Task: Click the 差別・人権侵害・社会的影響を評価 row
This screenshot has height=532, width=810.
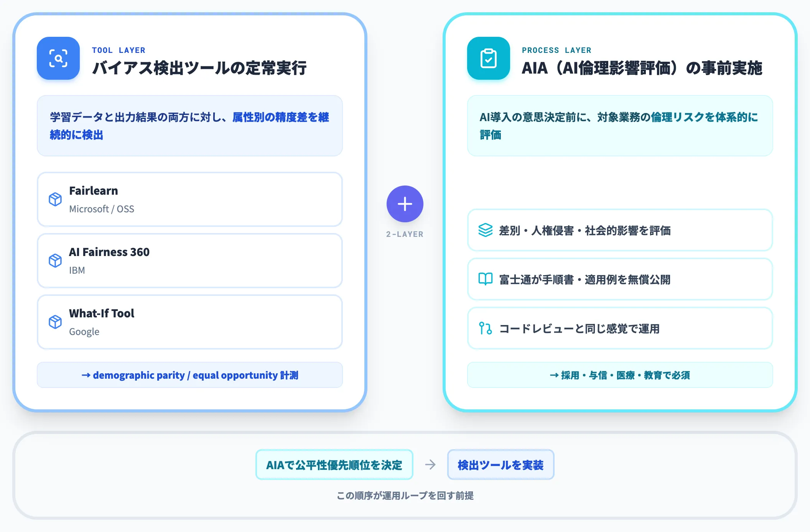Action: click(620, 230)
